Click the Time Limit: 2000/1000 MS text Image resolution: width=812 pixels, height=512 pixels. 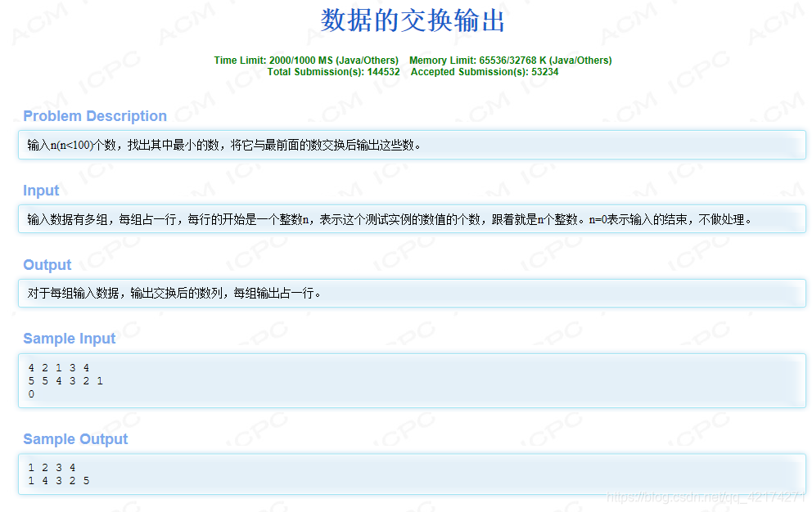pyautogui.click(x=306, y=61)
